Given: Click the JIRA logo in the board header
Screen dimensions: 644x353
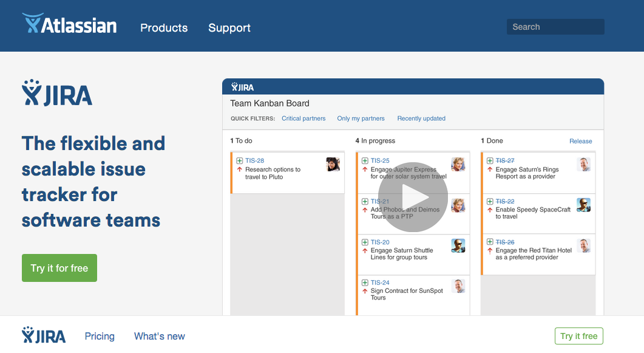Looking at the screenshot, I should click(242, 87).
